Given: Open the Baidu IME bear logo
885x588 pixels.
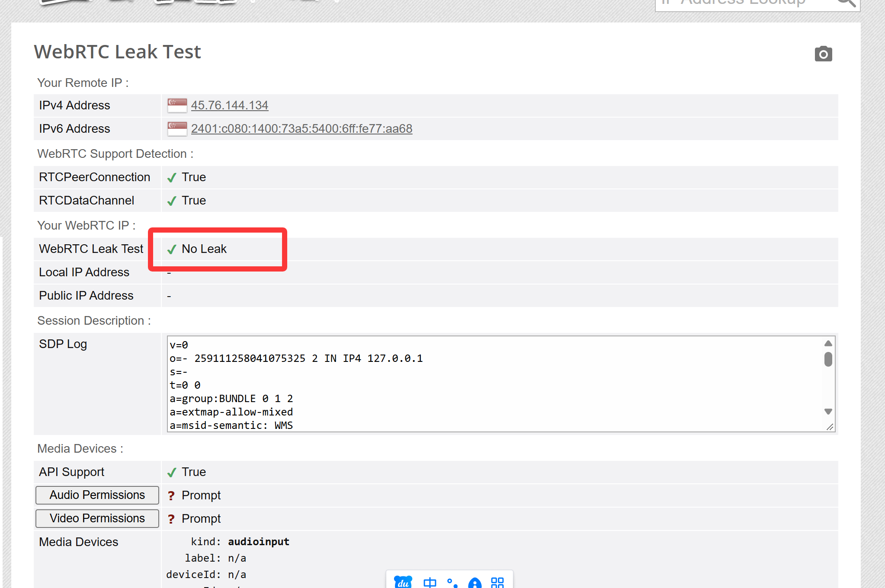Looking at the screenshot, I should [x=403, y=582].
